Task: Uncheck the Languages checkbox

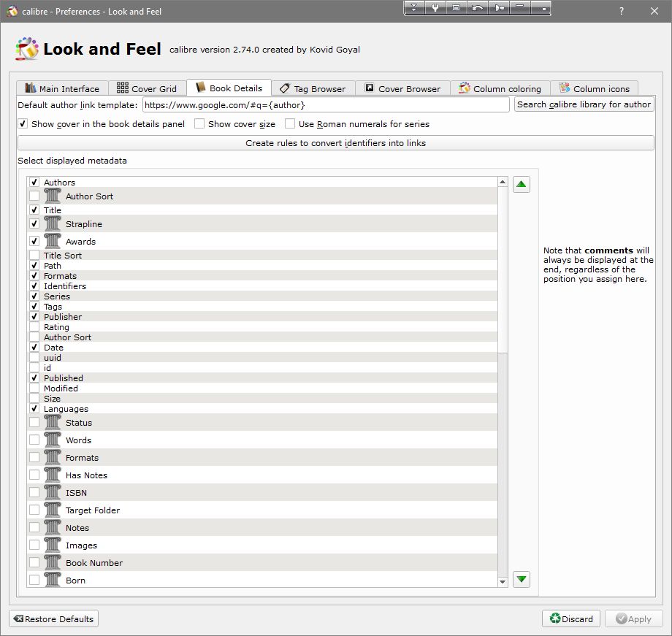Action: tap(34, 408)
